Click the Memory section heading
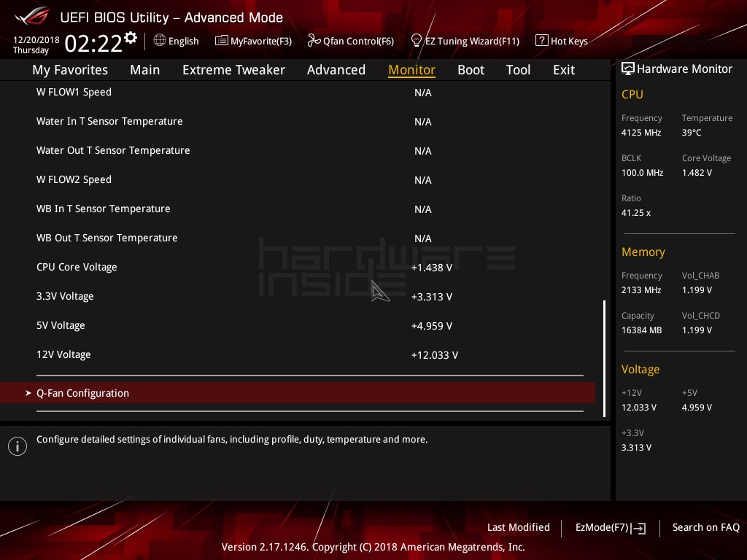The height and width of the screenshot is (560, 747). click(643, 252)
